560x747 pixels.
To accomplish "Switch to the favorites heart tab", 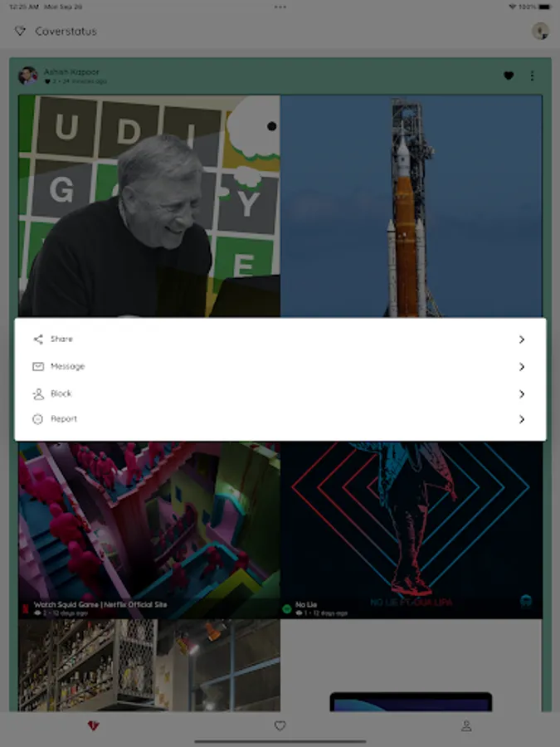I will (x=280, y=725).
